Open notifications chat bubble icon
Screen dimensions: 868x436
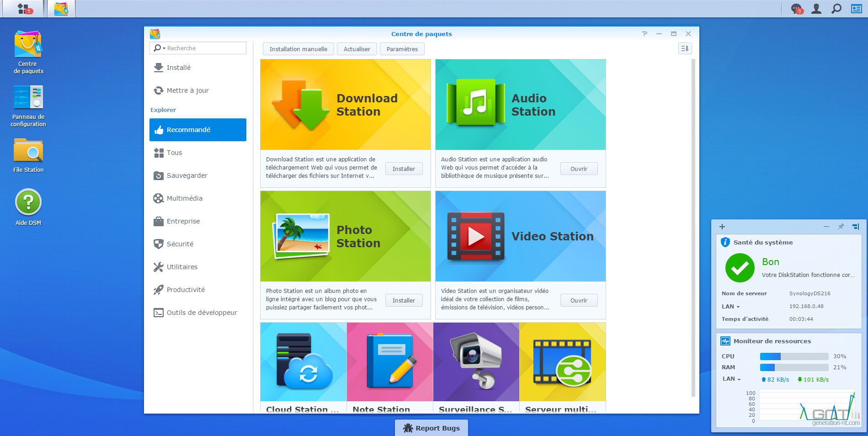[x=797, y=9]
